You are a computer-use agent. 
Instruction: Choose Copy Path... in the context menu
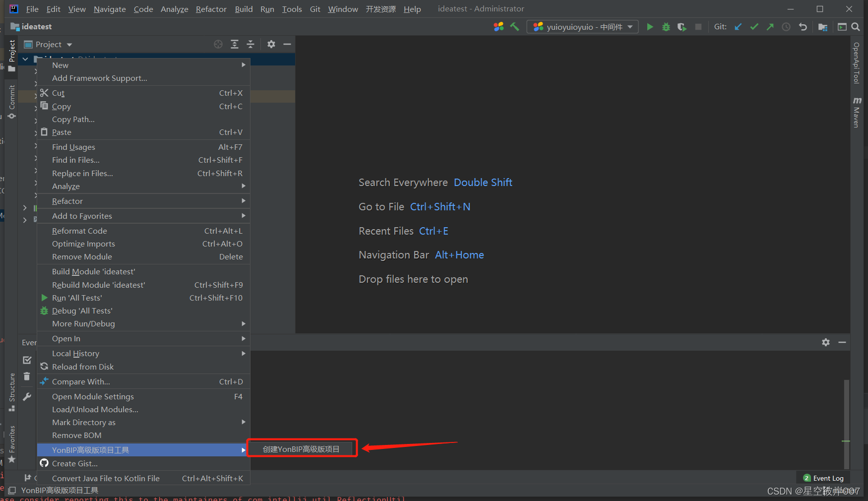coord(144,119)
